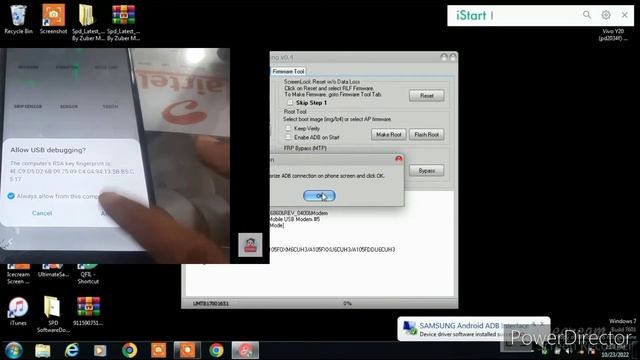Open the SPD SoftwareDo folder icon
This screenshot has width=640, height=360.
pos(53,314)
